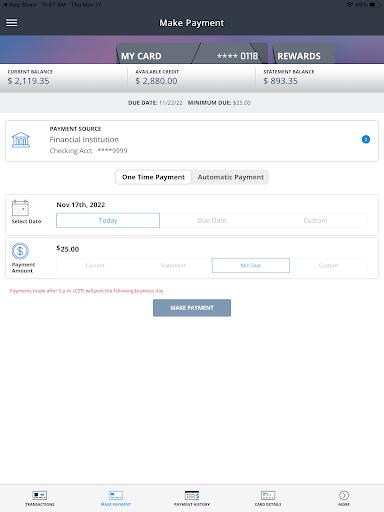Click the calendar Select Date icon

click(20, 208)
